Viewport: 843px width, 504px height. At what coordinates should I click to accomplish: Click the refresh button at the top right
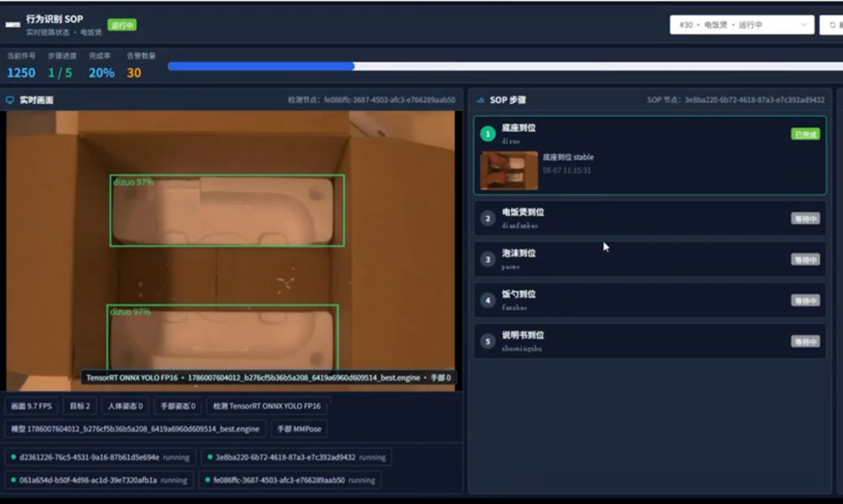point(832,24)
